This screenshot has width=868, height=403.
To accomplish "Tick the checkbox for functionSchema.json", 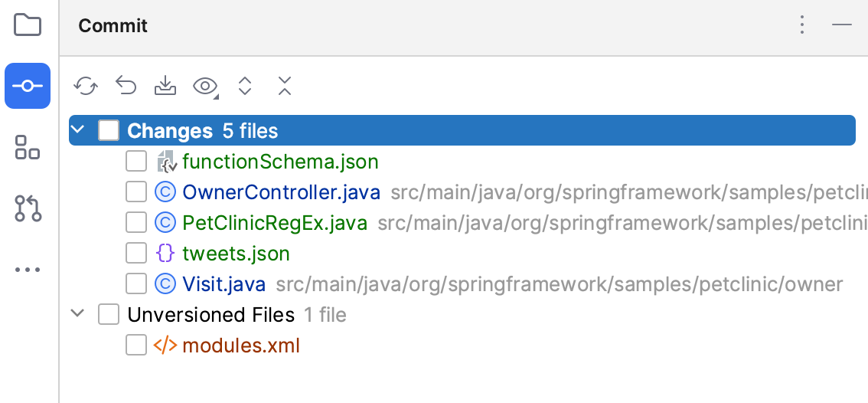I will click(x=136, y=162).
